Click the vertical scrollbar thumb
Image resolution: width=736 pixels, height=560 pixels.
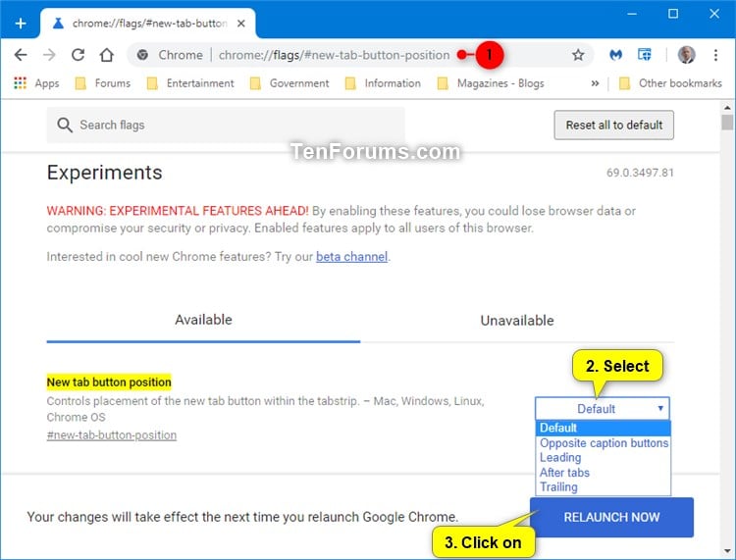(727, 123)
